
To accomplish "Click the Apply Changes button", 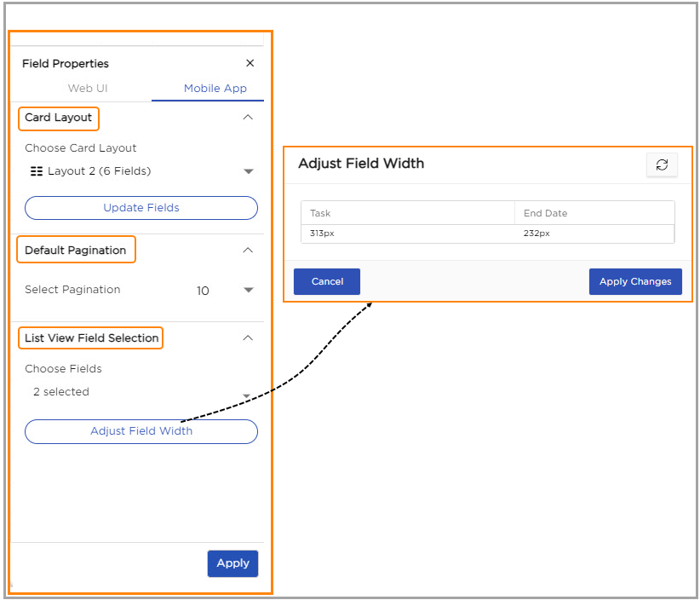I will [635, 281].
